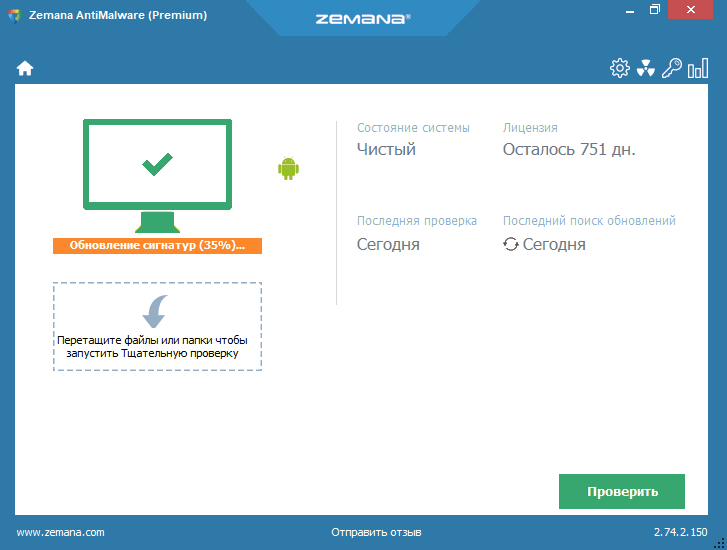Screen dimensions: 727x550
Task: Click the orange signature update progress bar
Action: click(x=157, y=246)
